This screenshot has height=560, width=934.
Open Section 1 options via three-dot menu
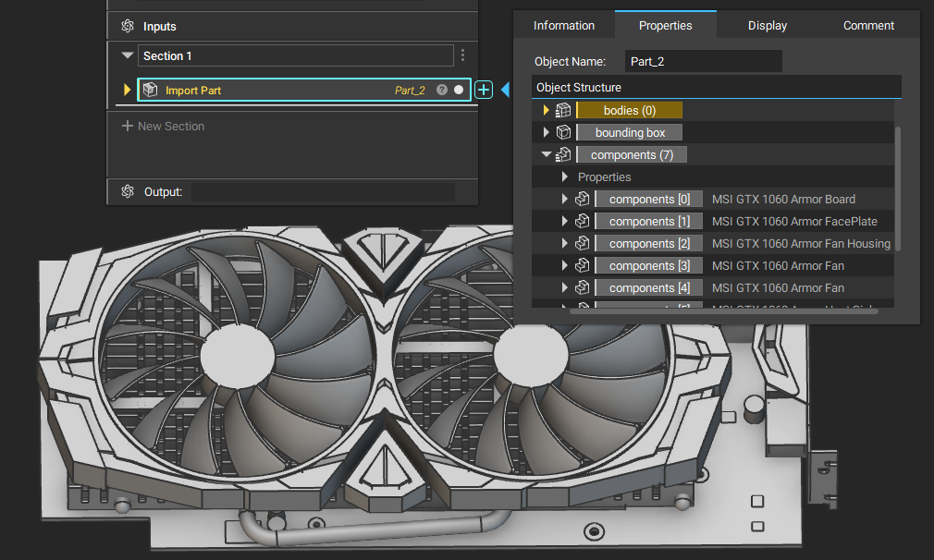click(x=462, y=55)
